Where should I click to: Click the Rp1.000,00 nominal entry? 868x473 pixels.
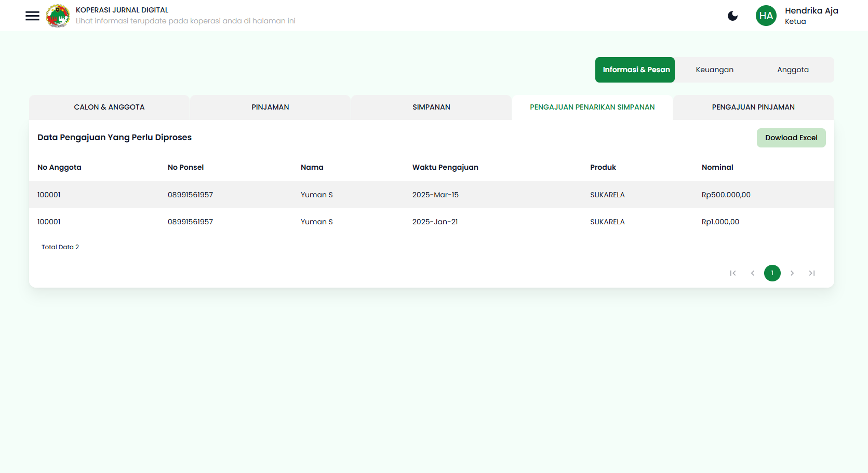click(x=720, y=222)
